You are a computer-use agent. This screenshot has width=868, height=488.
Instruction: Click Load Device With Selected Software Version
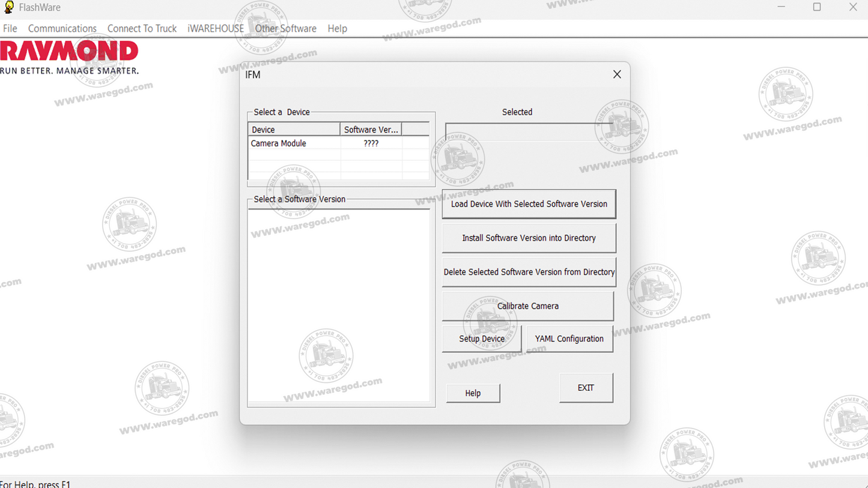click(x=529, y=204)
